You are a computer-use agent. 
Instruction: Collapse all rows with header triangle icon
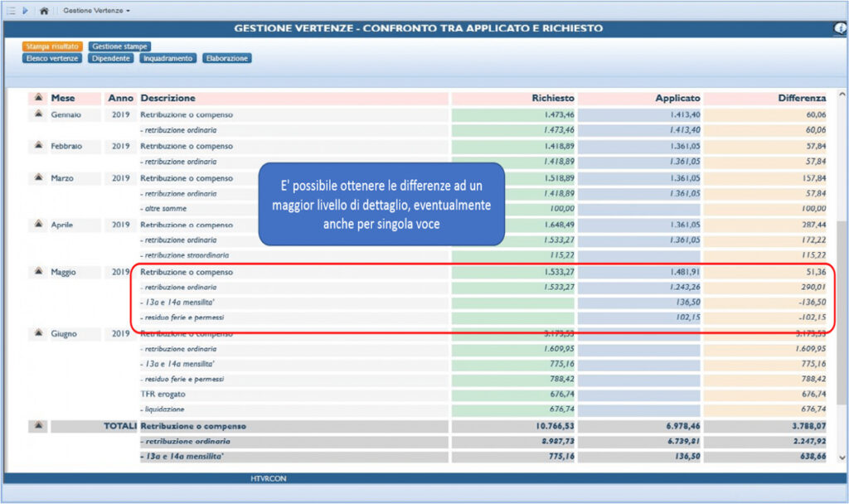pos(38,98)
